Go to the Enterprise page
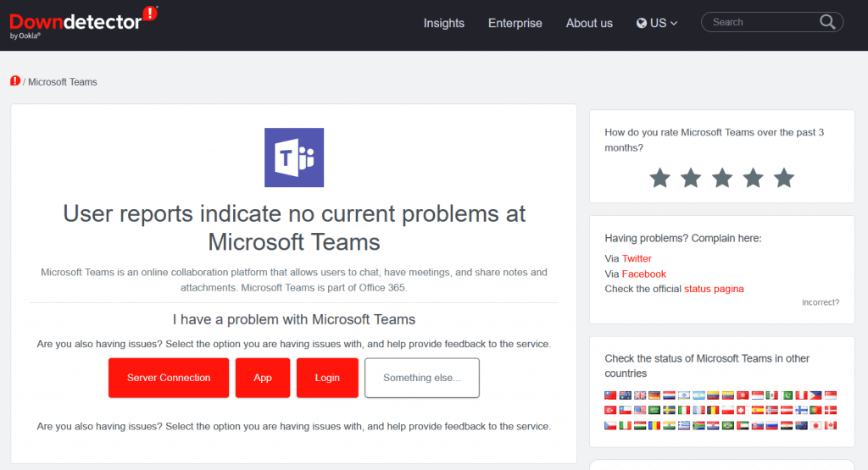Screen dimensions: 868x470 point(515,23)
